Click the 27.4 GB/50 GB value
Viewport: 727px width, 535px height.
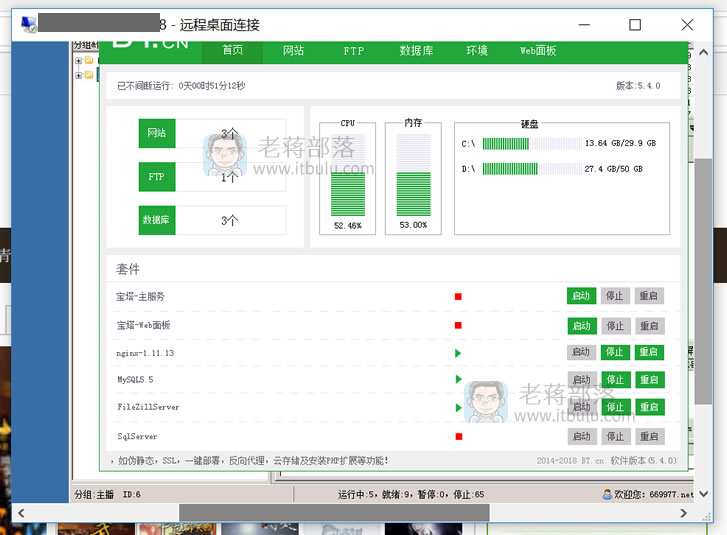point(613,169)
